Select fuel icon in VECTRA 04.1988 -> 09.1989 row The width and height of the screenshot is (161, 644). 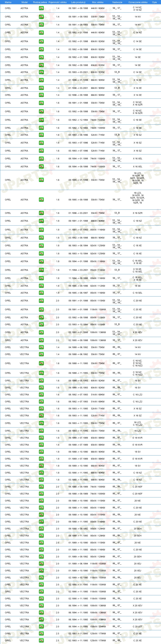(41, 487)
